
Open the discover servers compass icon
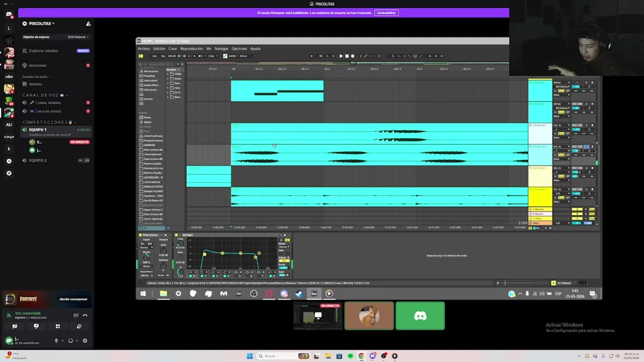9,173
